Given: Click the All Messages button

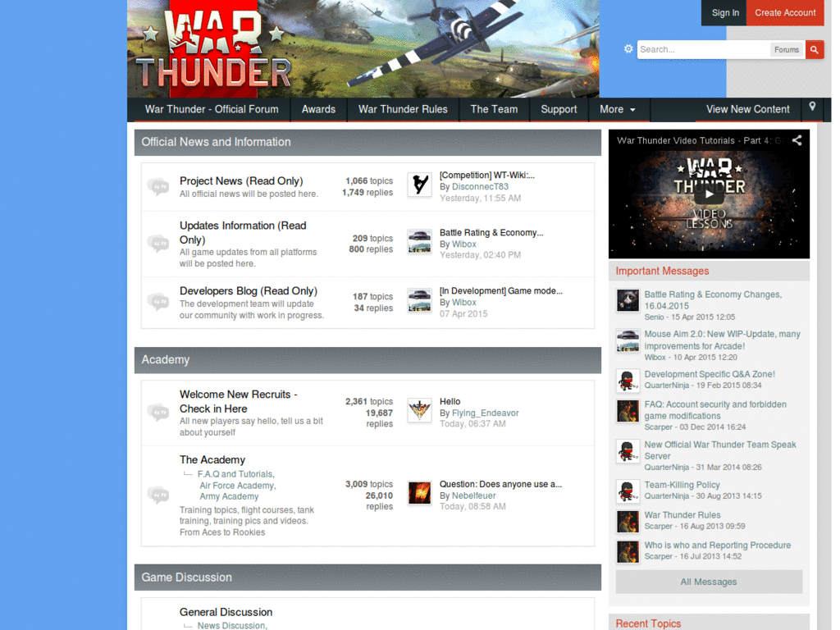Looking at the screenshot, I should (709, 582).
